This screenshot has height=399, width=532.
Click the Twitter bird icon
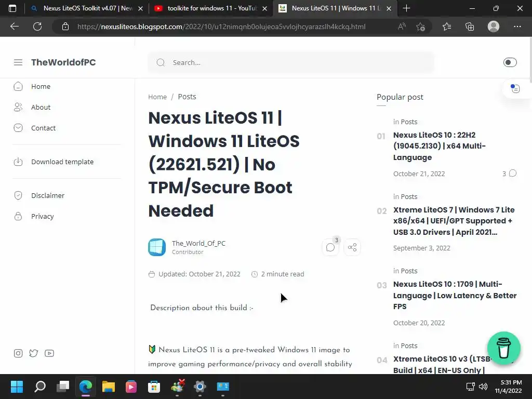click(34, 353)
